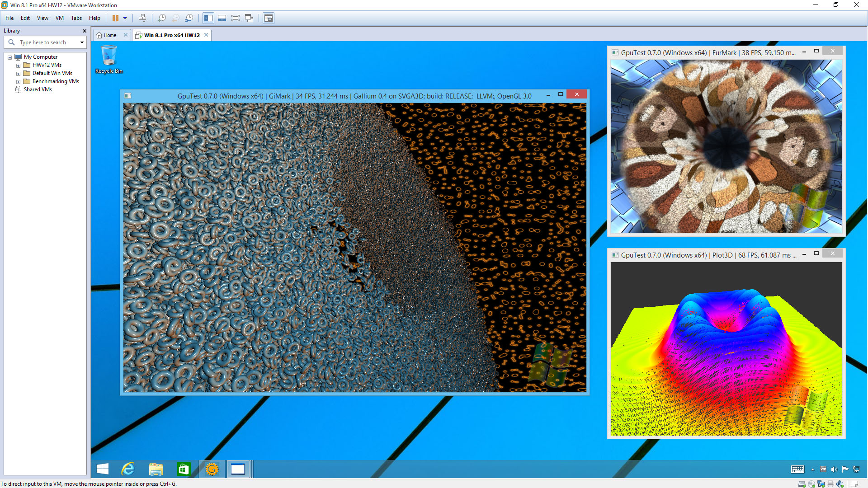868x488 pixels.
Task: Open File Explorer from taskbar
Action: pos(156,469)
